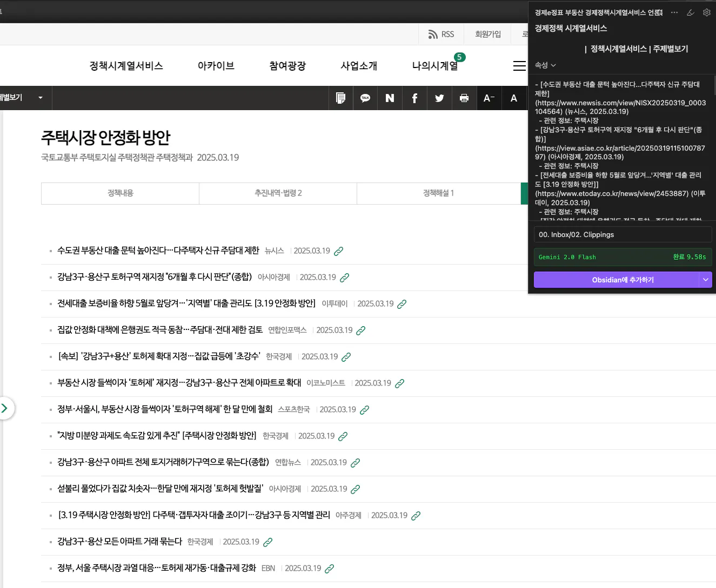Open article 섣불리 풀었다가 집값 치솟자
Viewport: 716px width, 588px height.
160,489
